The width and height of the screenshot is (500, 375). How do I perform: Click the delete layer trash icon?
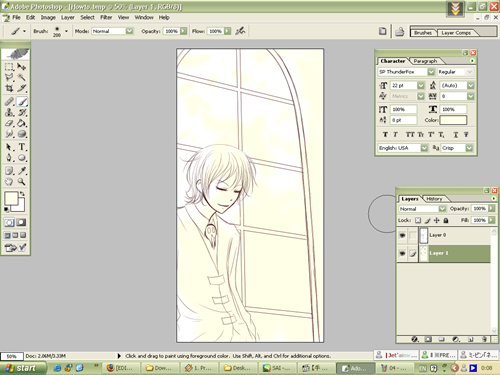point(484,339)
